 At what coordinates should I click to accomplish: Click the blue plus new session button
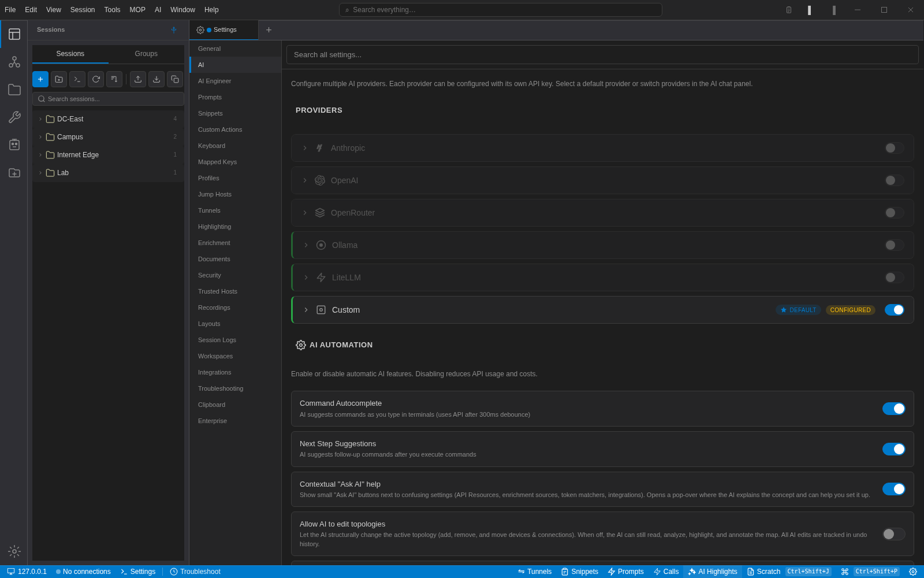tap(40, 79)
